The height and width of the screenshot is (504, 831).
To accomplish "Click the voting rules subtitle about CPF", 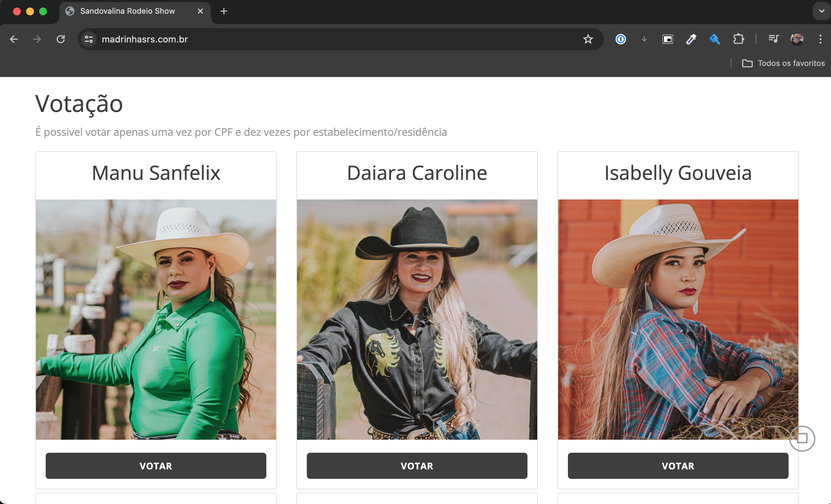I will (x=241, y=132).
